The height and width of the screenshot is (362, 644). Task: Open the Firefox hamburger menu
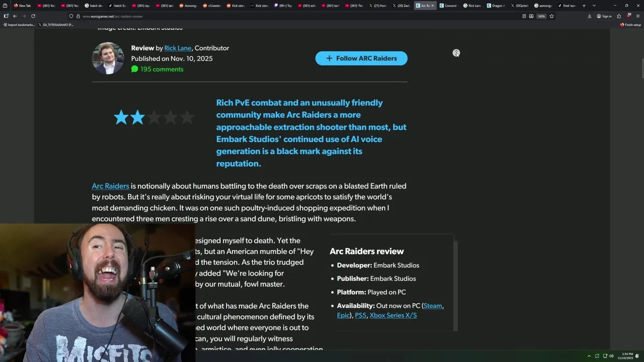tap(638, 16)
